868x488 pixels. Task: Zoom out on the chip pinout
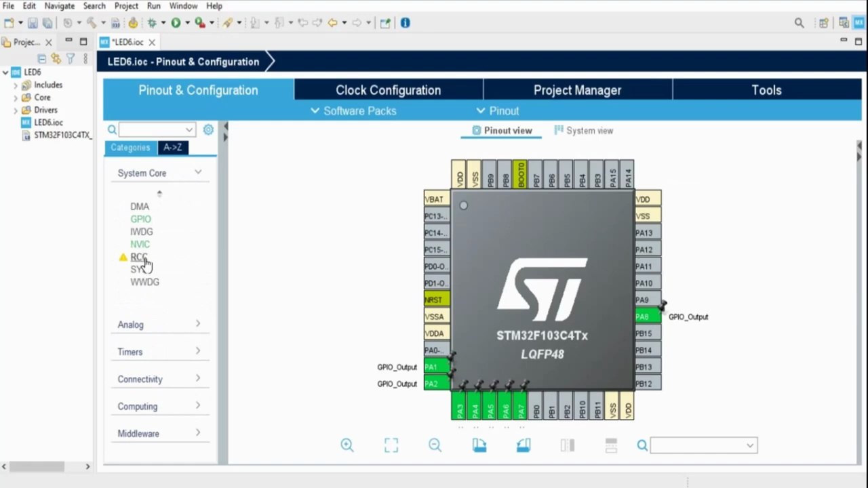click(x=435, y=445)
